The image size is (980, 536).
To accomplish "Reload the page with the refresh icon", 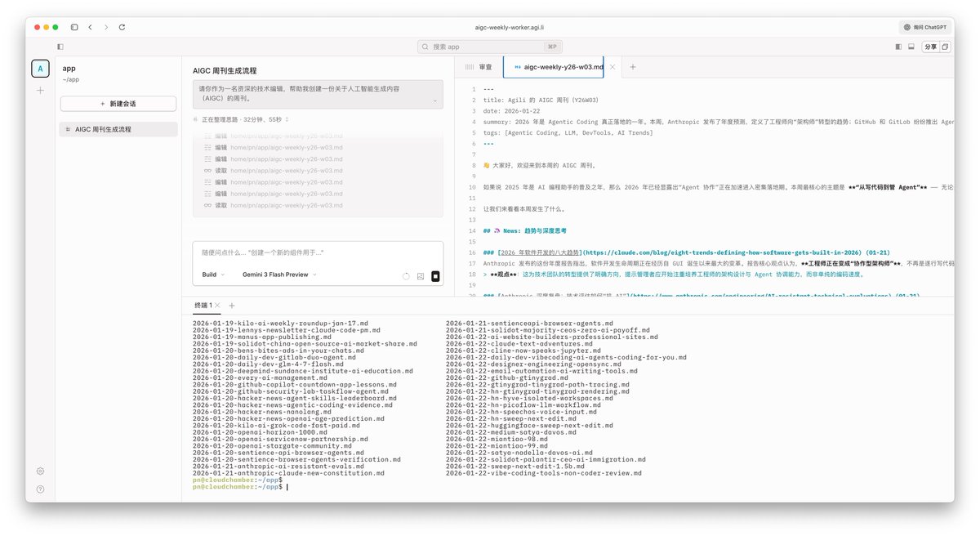I will 122,27.
